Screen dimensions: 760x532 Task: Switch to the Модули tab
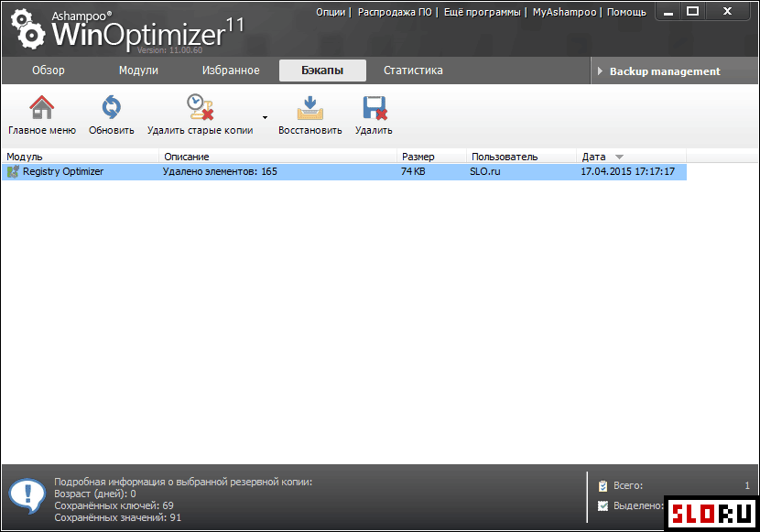click(138, 71)
